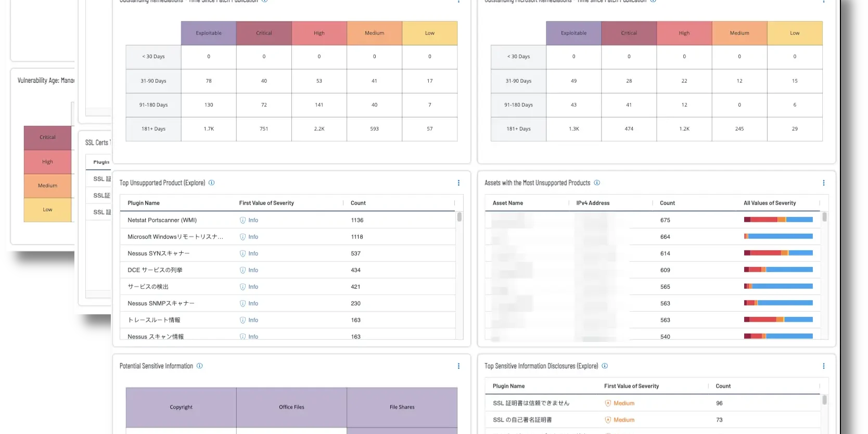Viewport: 868px width, 434px height.
Task: Click the 751 Critical 181+ Days cell
Action: pyautogui.click(x=264, y=129)
